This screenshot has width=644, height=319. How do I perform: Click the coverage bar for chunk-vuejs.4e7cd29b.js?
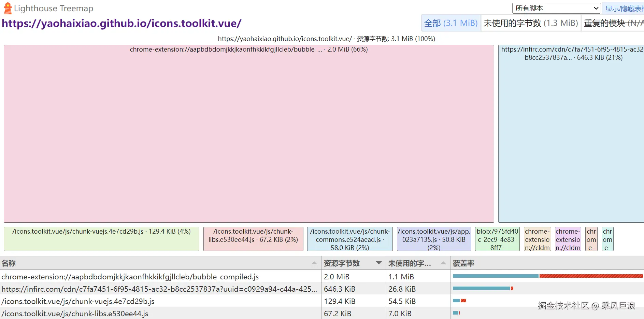click(459, 301)
